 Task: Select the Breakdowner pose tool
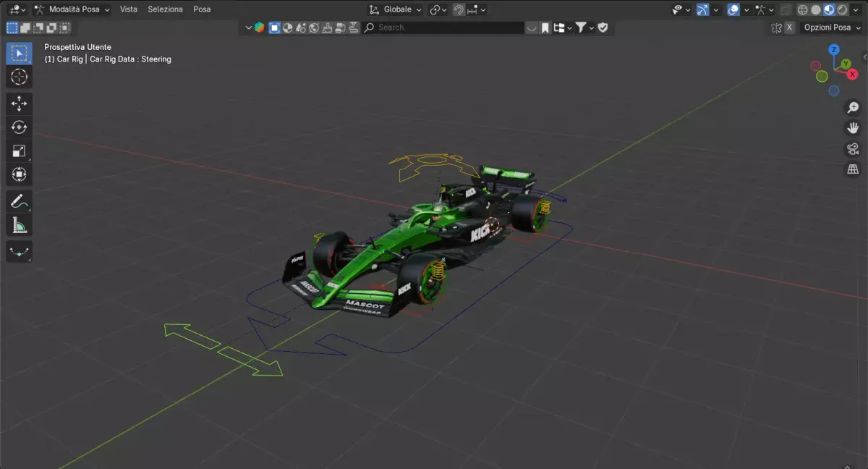click(x=20, y=252)
